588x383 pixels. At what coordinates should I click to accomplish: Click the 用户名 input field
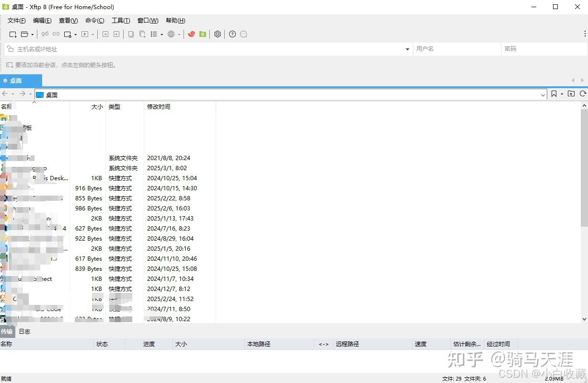455,48
